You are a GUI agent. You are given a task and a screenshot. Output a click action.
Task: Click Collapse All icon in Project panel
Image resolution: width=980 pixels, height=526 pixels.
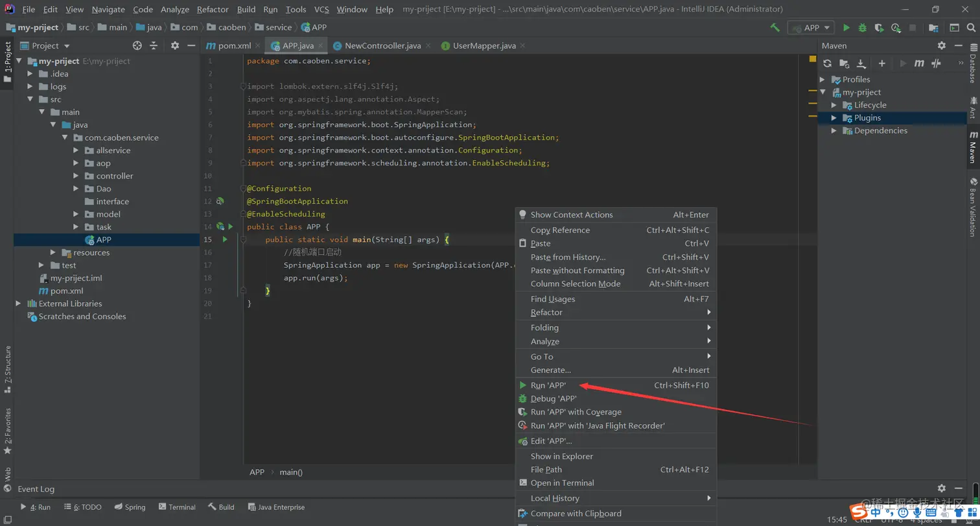coord(154,45)
